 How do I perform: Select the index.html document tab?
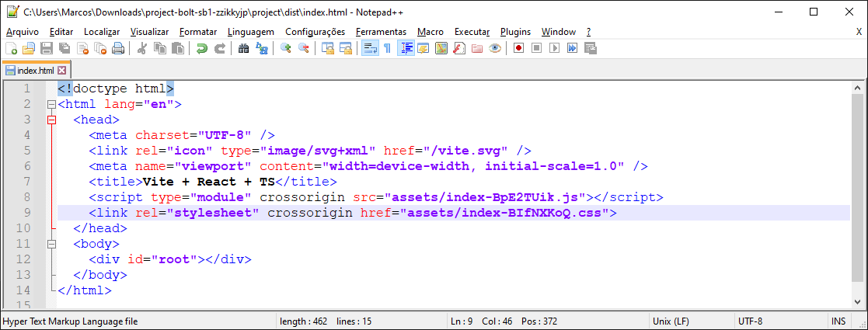pos(36,70)
